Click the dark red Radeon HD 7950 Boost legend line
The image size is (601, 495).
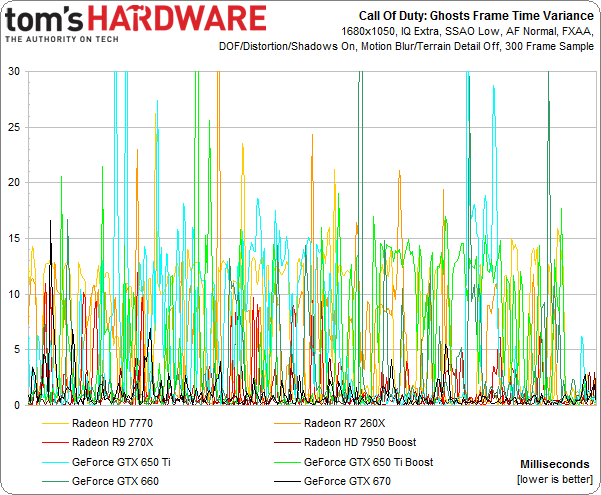[287, 442]
